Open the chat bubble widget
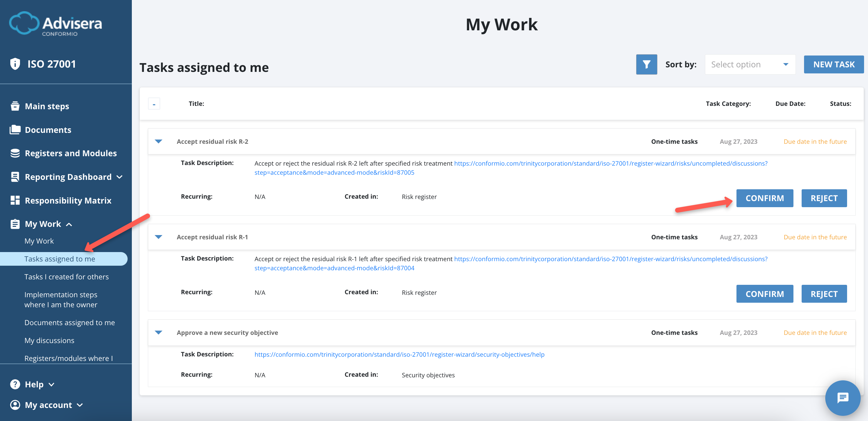 click(x=843, y=398)
